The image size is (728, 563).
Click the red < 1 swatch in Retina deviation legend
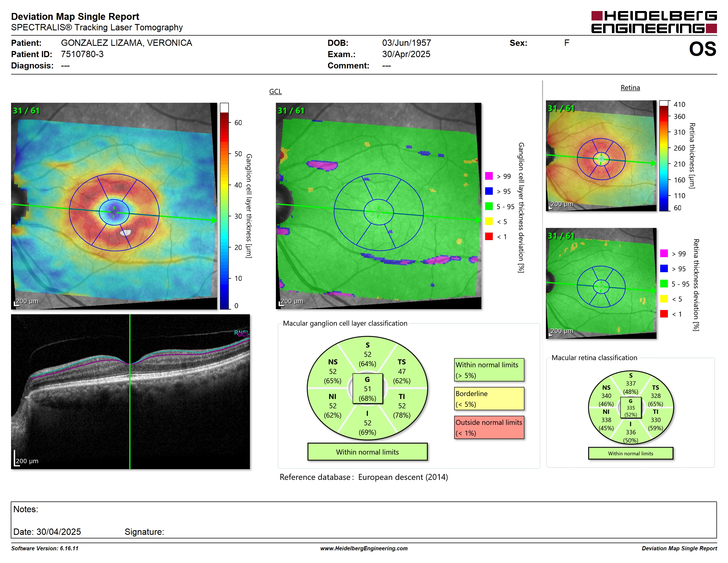(664, 314)
